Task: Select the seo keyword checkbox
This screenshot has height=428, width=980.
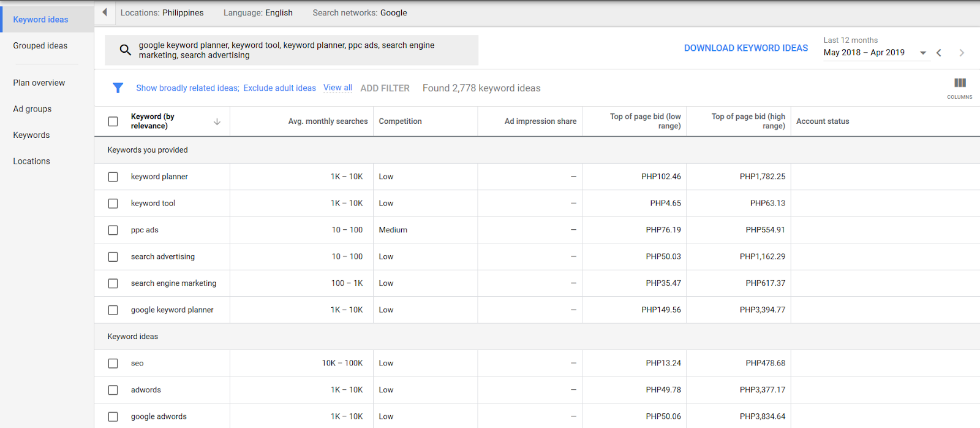Action: point(113,363)
